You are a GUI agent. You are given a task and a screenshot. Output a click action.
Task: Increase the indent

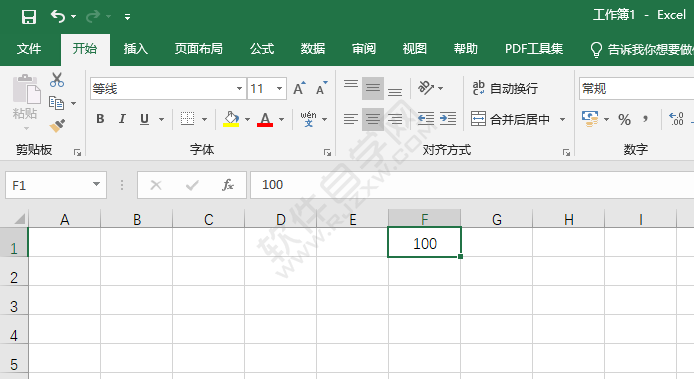448,119
